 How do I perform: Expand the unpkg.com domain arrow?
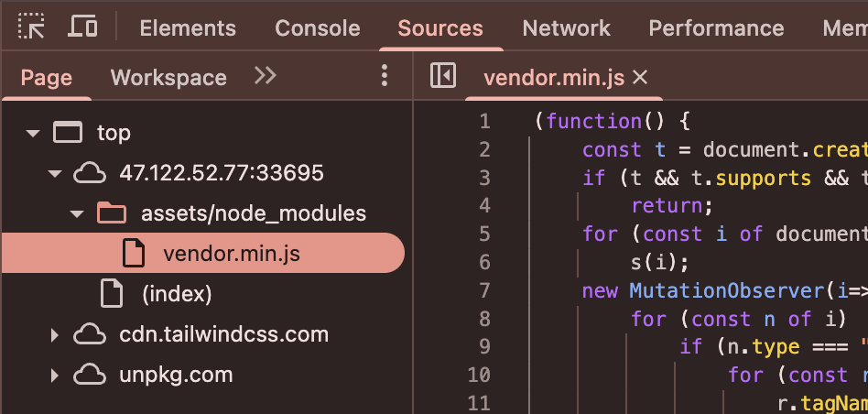pyautogui.click(x=55, y=375)
